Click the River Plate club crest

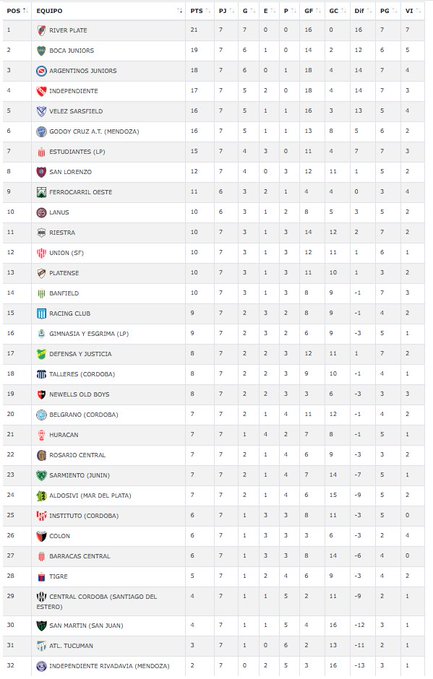tap(41, 30)
